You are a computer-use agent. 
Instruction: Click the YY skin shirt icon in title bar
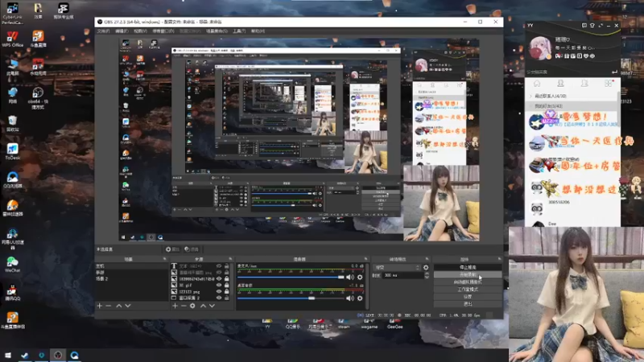[592, 26]
